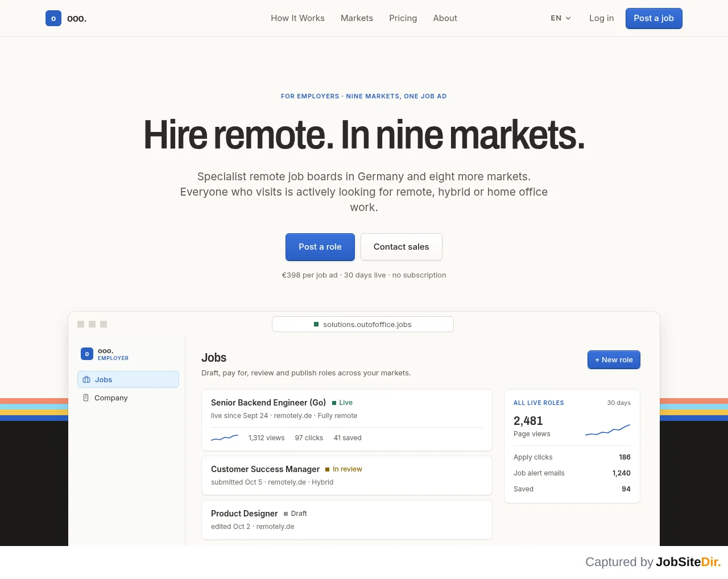Click the Saved 94 row
The height and width of the screenshot is (579, 728).
pyautogui.click(x=572, y=489)
